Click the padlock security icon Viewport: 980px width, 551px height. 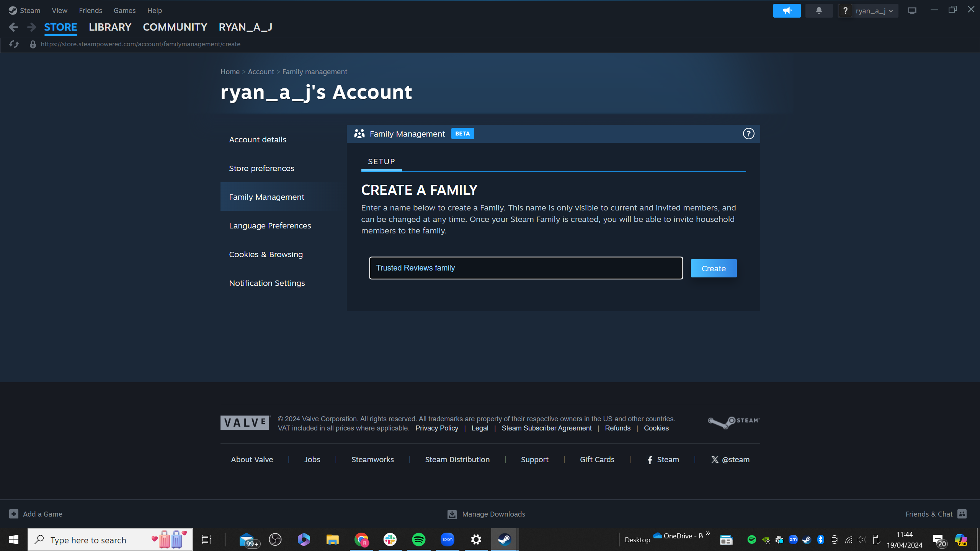point(33,44)
